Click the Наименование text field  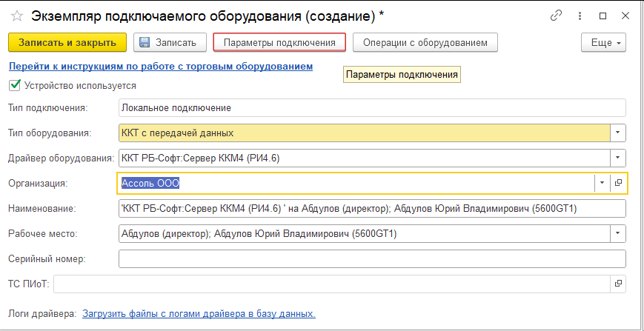coord(372,208)
